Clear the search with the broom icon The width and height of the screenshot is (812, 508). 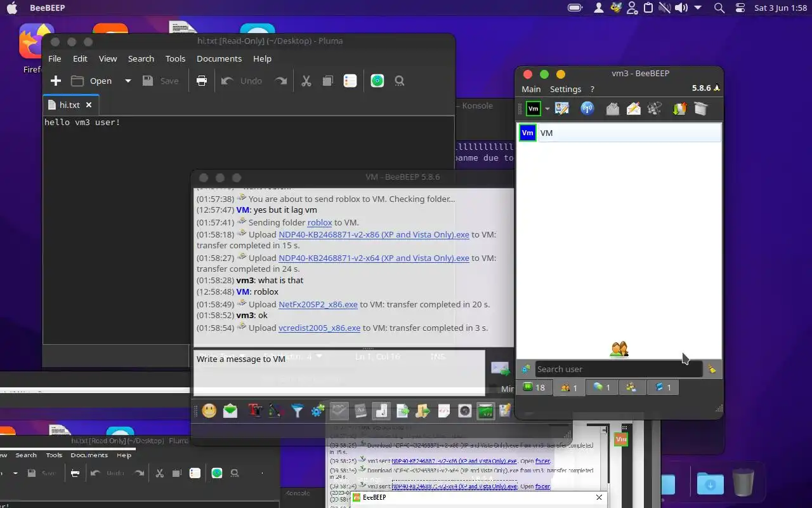pos(712,369)
